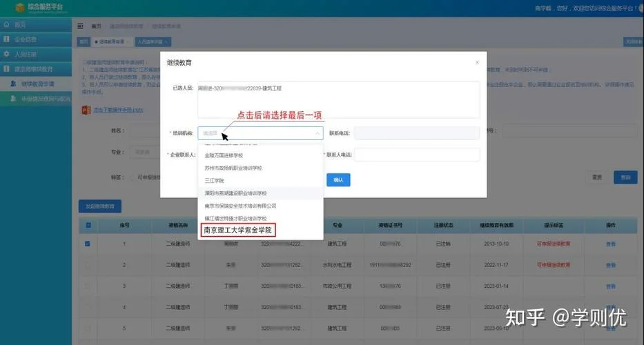
Task: Uncheck the row 1 checkbox
Action: click(x=88, y=244)
